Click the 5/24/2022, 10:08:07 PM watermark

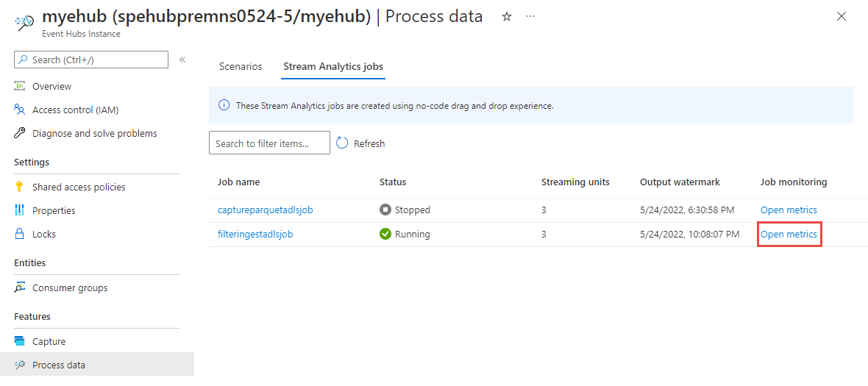(690, 234)
